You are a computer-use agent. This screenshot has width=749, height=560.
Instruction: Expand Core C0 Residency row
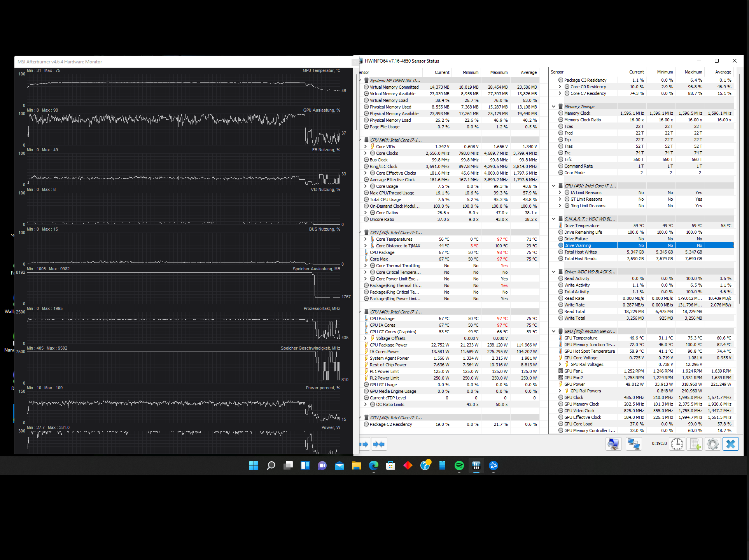560,87
